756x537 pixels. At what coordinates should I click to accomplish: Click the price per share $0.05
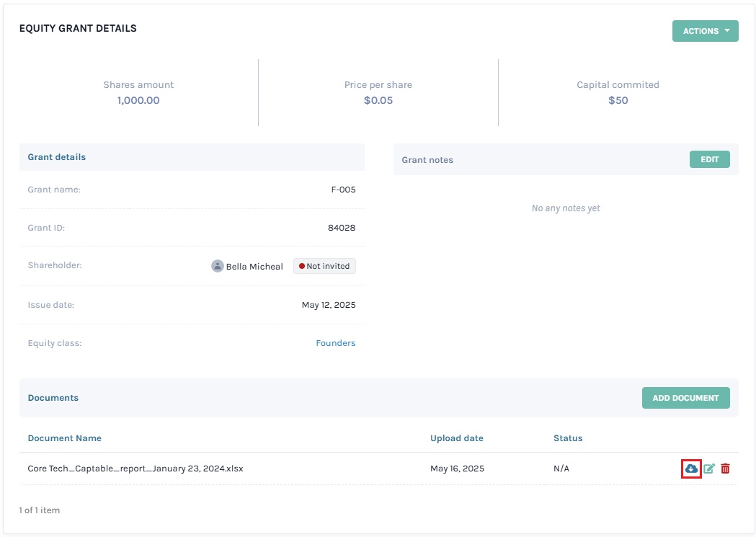(x=378, y=100)
